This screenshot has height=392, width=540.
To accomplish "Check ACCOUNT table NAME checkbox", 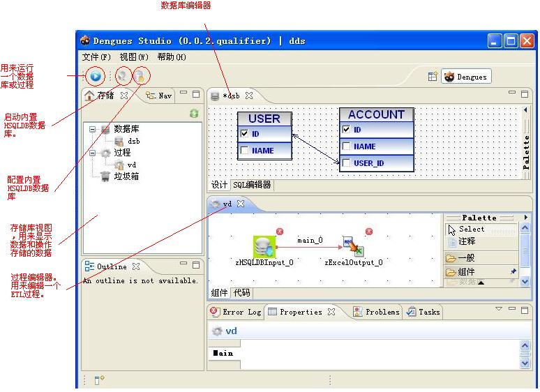I will tap(346, 146).
